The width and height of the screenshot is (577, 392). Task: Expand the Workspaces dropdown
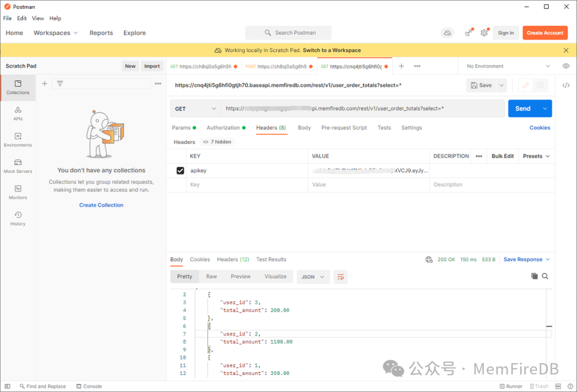(x=56, y=33)
